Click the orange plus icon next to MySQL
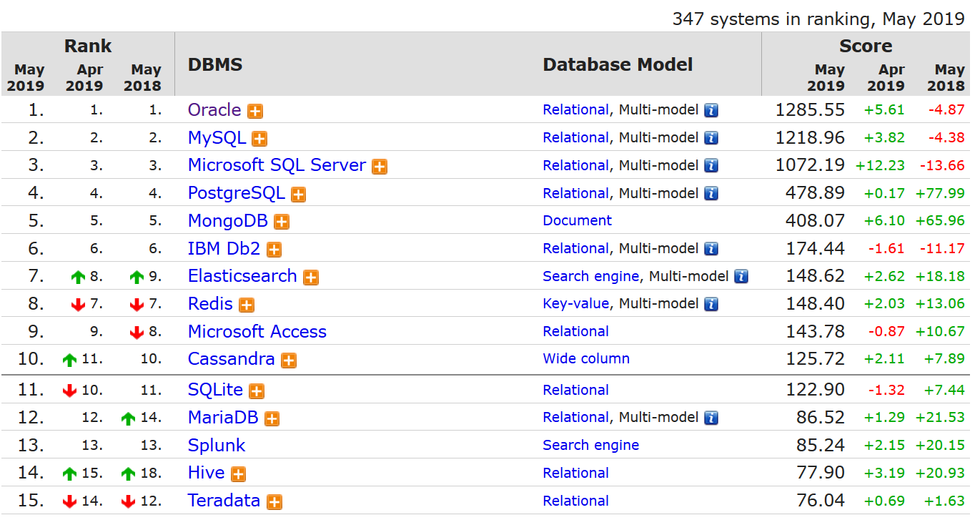Image resolution: width=980 pixels, height=520 pixels. (259, 139)
